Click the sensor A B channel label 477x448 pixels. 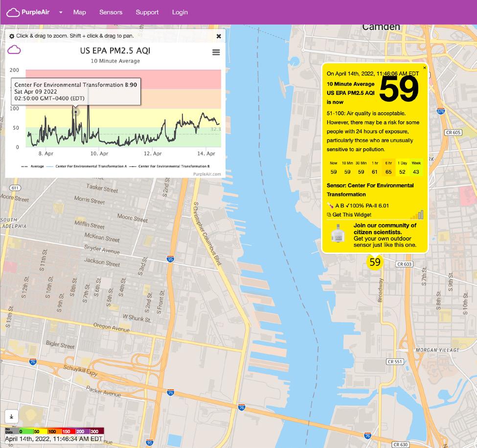(340, 206)
